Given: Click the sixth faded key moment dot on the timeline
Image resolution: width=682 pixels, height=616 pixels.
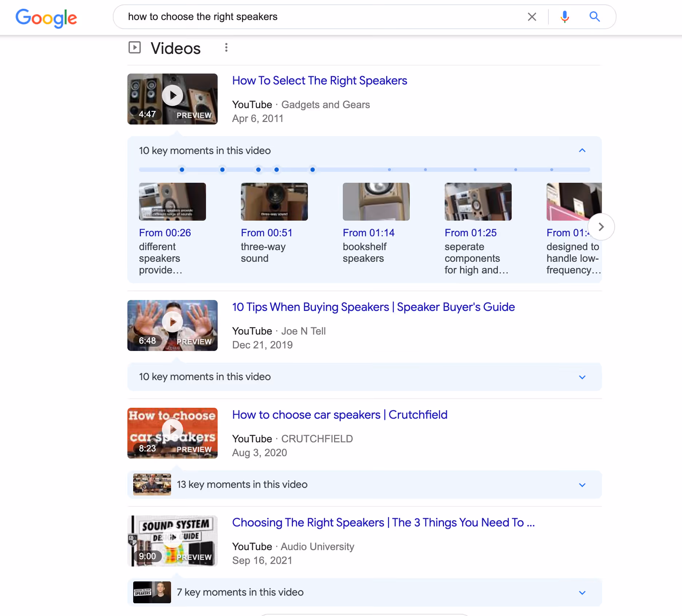Looking at the screenshot, I should coord(389,170).
